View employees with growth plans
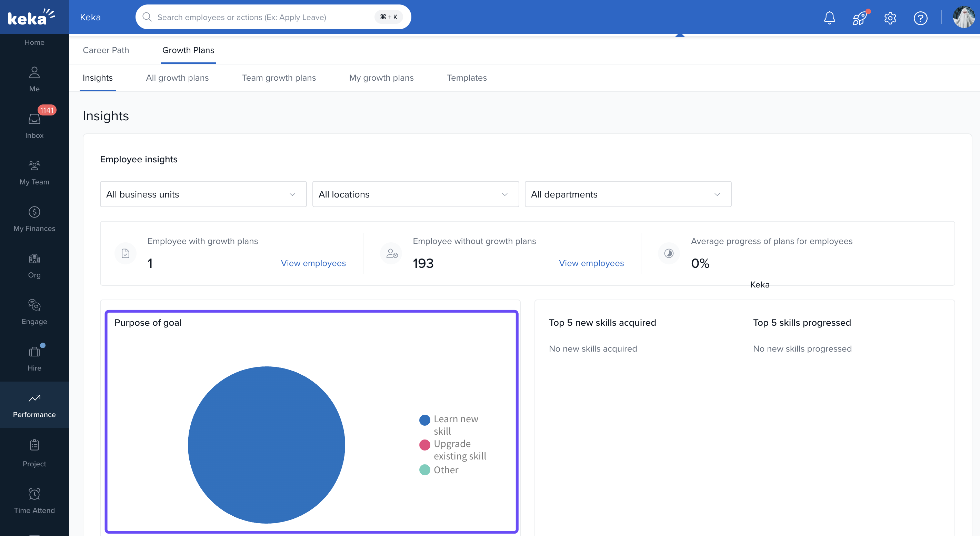This screenshot has height=536, width=980. coord(313,263)
